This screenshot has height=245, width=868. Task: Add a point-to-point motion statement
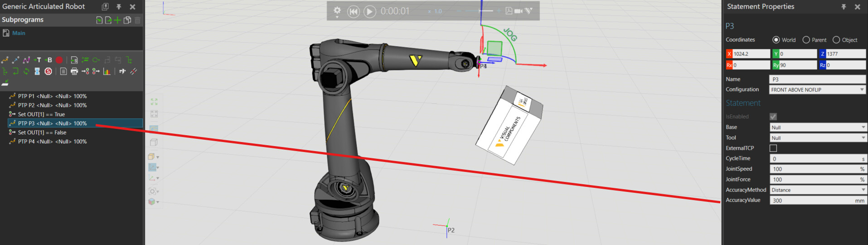(x=5, y=60)
